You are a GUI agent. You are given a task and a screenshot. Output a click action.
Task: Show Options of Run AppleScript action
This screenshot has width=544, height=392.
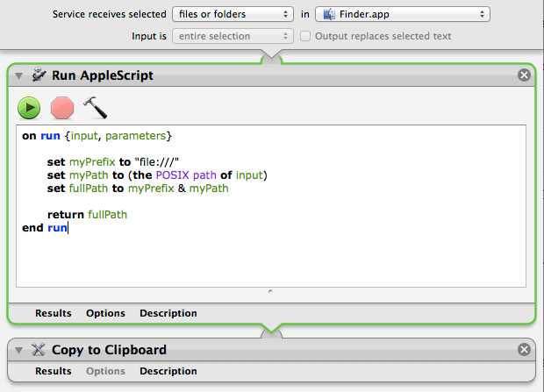click(105, 313)
